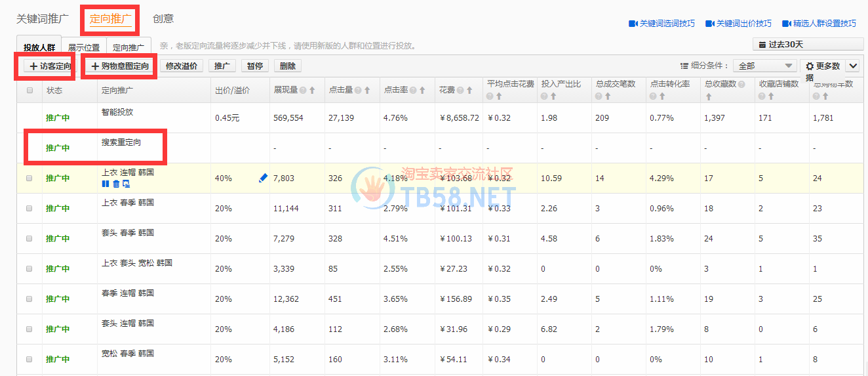Expand the arrow beside 更多数据
Image resolution: width=868 pixels, height=376 pixels.
(852, 66)
